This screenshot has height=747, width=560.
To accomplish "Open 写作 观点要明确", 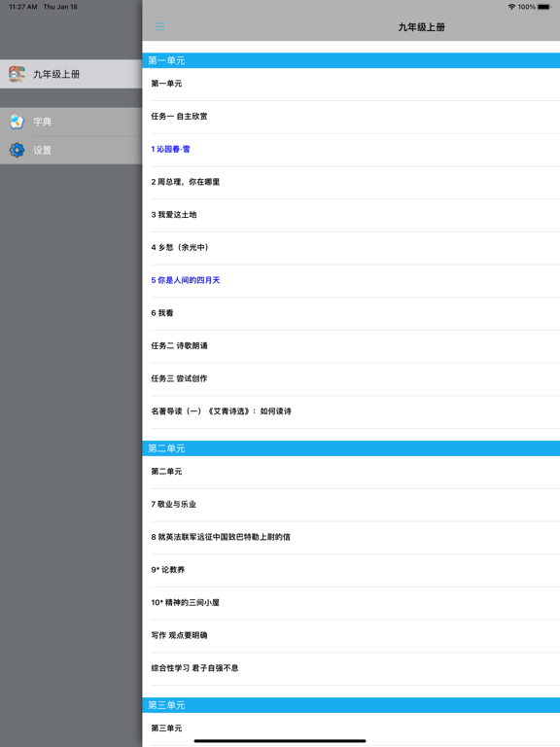I will tap(351, 635).
